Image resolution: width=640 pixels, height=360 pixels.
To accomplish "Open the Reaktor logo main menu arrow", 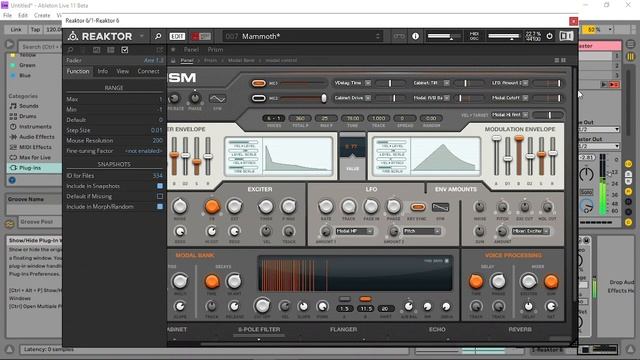I will click(x=142, y=36).
